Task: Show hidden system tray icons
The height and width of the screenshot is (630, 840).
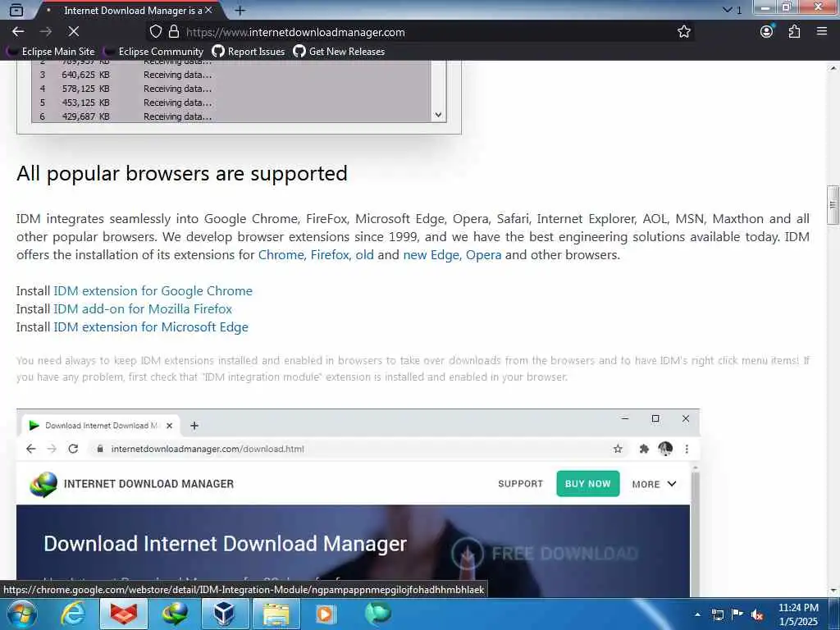Action: pyautogui.click(x=697, y=614)
